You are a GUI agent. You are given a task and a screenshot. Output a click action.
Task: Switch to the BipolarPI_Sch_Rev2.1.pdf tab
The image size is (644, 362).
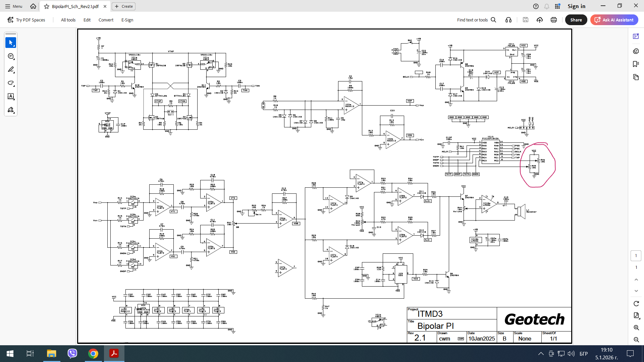pos(75,6)
